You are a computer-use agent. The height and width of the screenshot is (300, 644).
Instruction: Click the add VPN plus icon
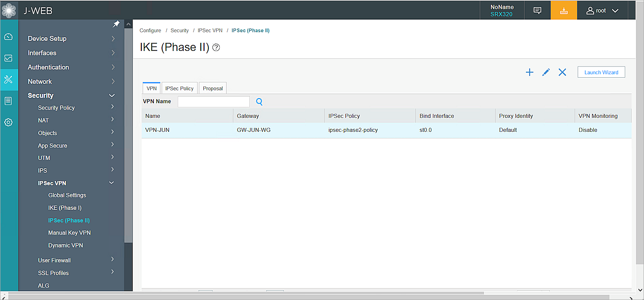point(529,73)
